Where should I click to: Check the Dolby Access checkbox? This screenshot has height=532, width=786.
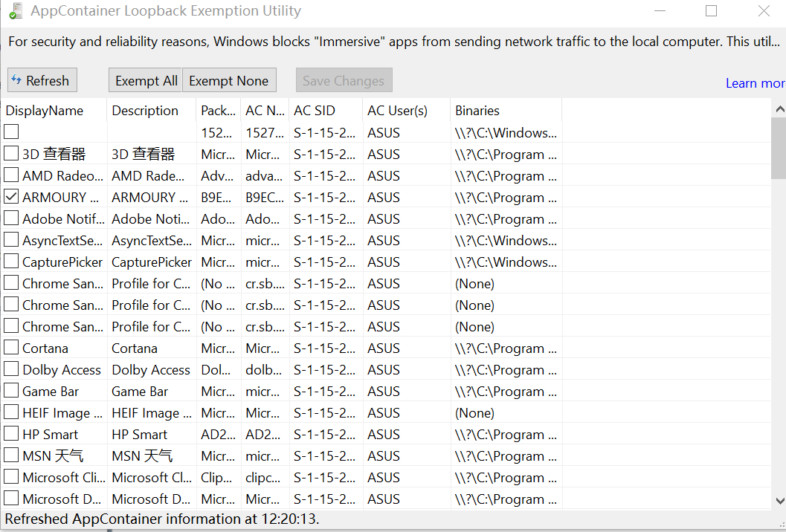pyautogui.click(x=11, y=369)
